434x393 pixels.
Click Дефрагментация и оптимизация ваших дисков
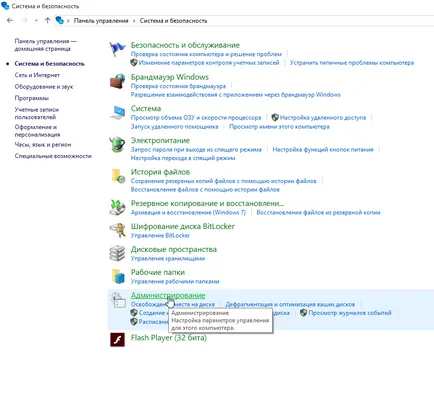(290, 304)
